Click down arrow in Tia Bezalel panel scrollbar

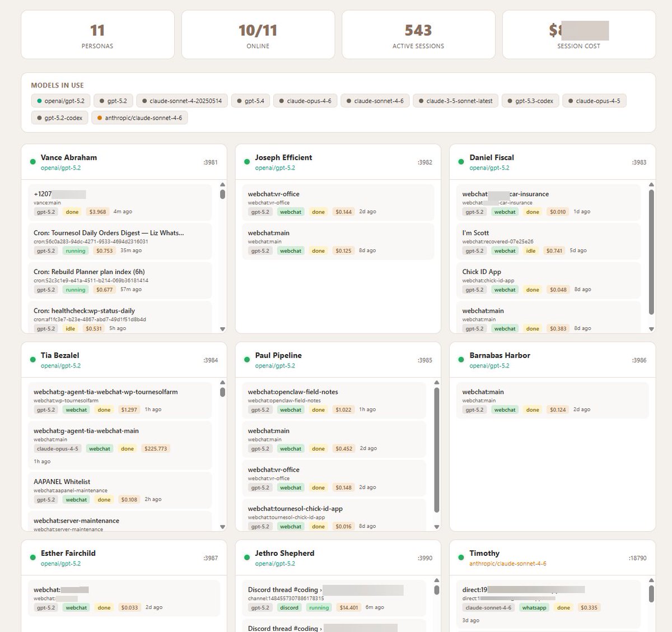point(222,527)
